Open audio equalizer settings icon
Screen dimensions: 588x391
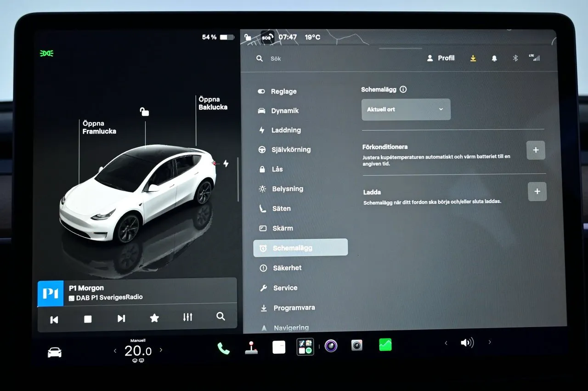[x=187, y=317]
